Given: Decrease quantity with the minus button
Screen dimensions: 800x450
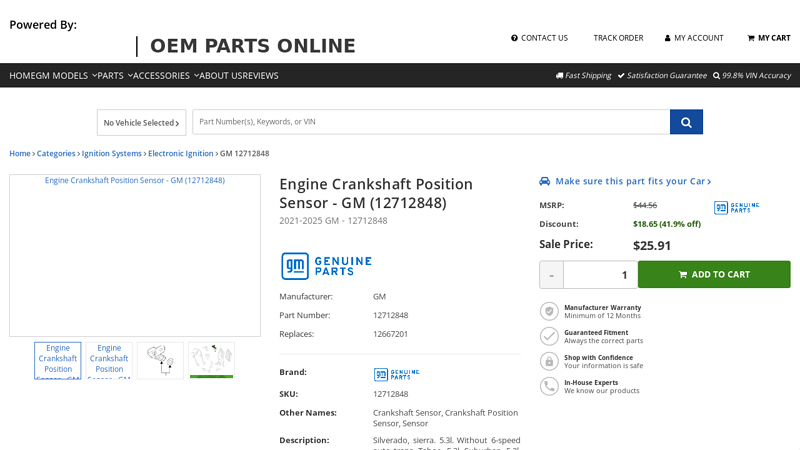Looking at the screenshot, I should 551,275.
